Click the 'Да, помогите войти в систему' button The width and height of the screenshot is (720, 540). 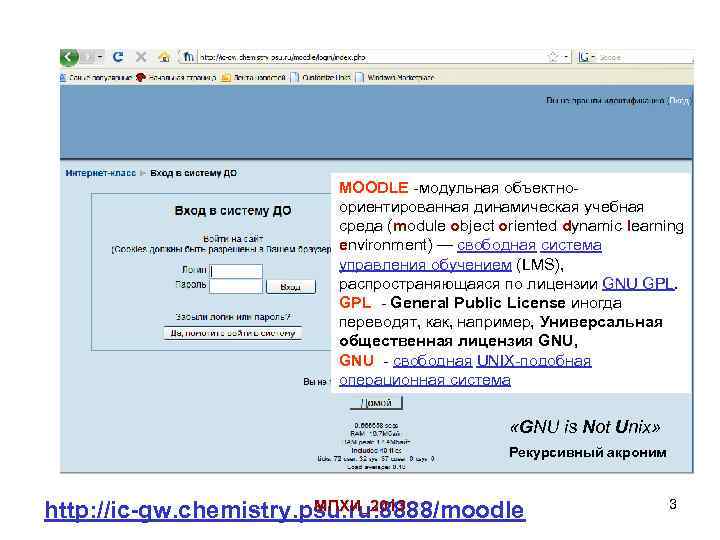tap(233, 333)
